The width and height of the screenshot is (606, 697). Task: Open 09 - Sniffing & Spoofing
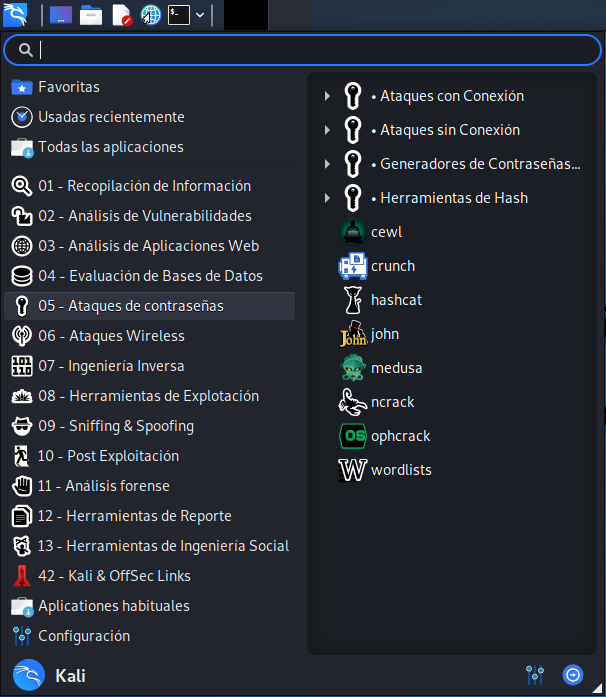coord(149,426)
